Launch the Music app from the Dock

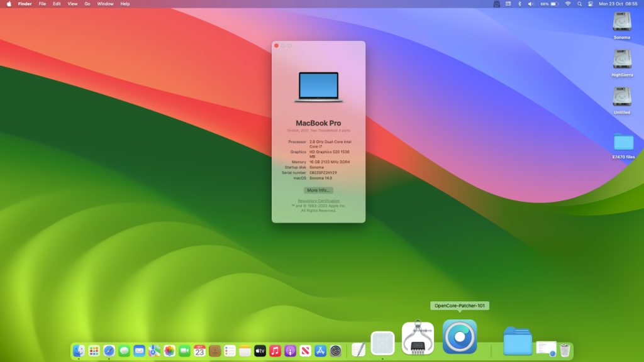275,351
